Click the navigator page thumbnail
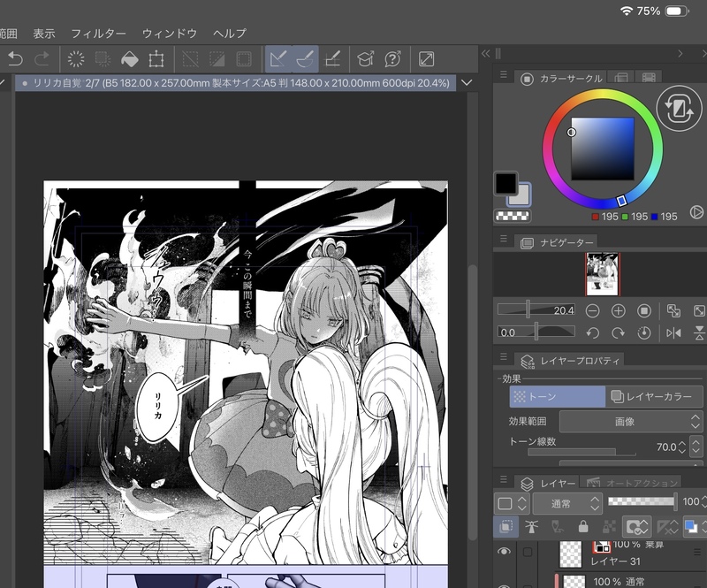707x588 pixels. pyautogui.click(x=603, y=274)
